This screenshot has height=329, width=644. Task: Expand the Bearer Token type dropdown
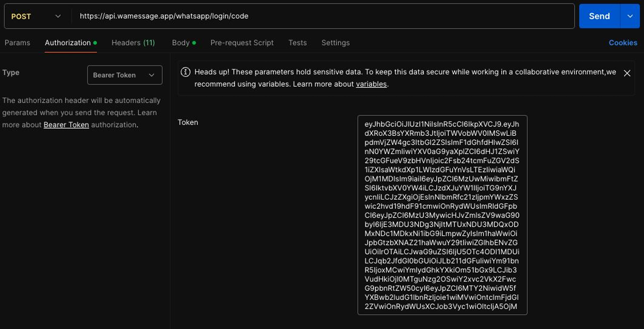(x=125, y=76)
